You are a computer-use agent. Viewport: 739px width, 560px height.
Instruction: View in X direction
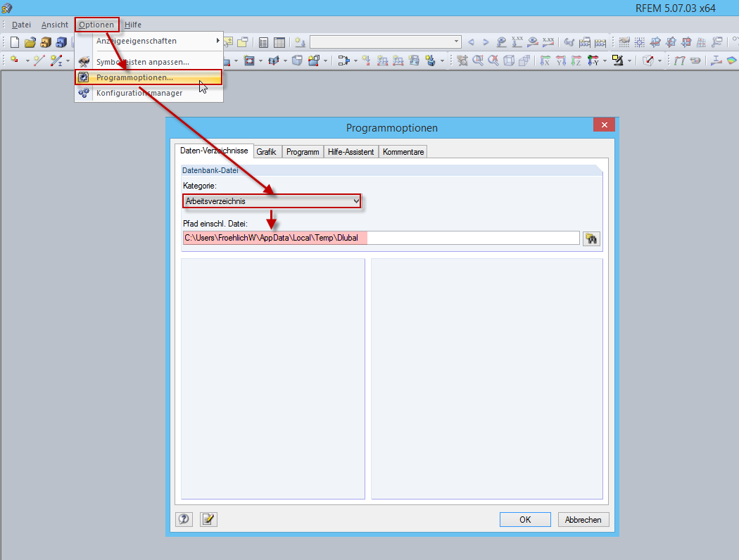545,61
